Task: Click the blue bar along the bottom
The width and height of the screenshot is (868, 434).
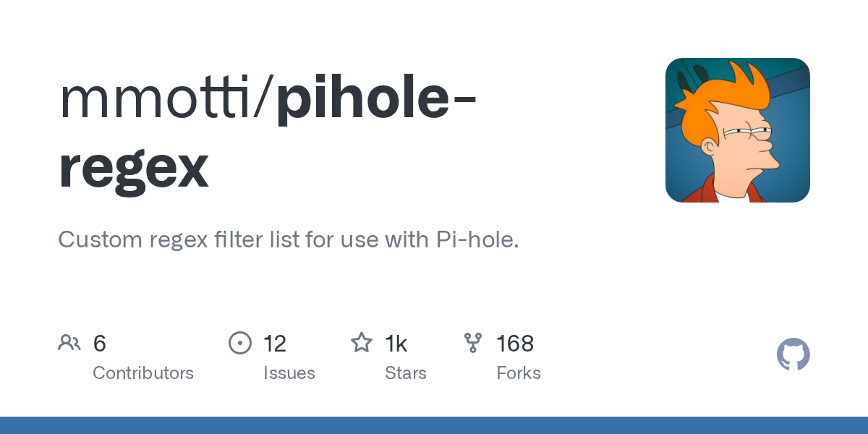Action: [434, 425]
